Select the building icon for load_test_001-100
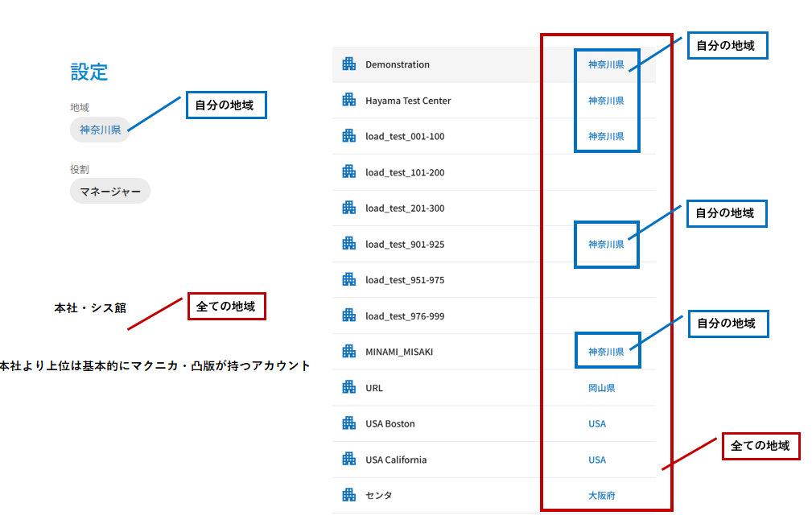This screenshot has width=812, height=532. coord(348,136)
